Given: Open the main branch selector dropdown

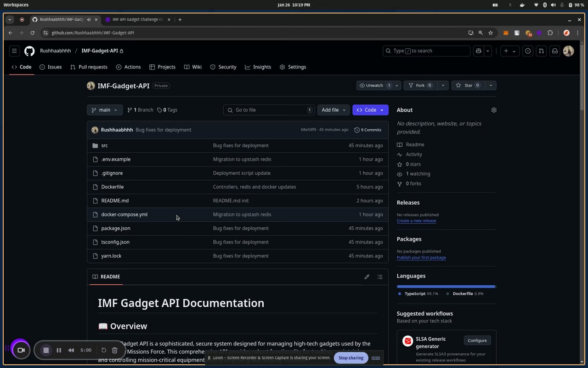Looking at the screenshot, I should pos(105,110).
